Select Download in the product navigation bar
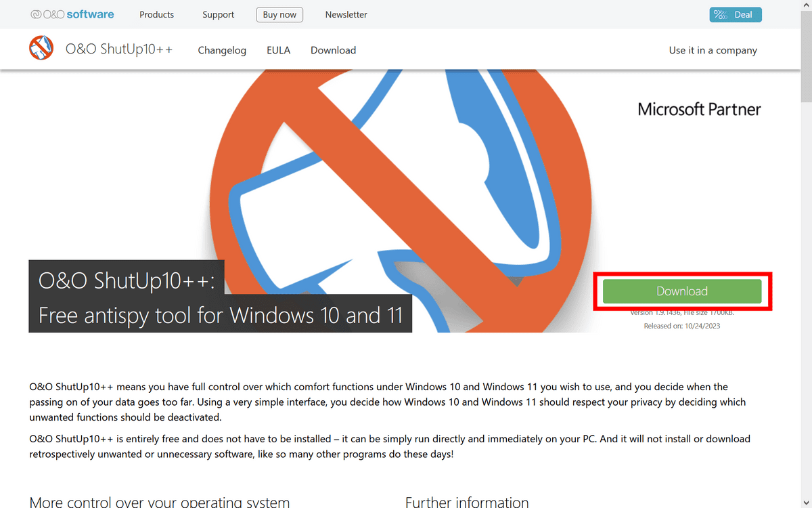This screenshot has width=812, height=508. pos(333,50)
